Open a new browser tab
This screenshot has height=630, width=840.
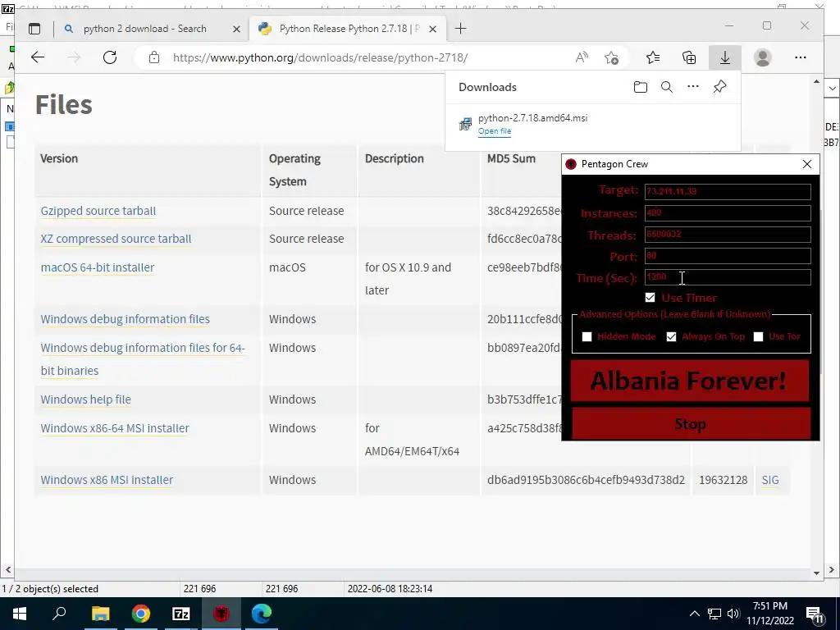pos(460,29)
